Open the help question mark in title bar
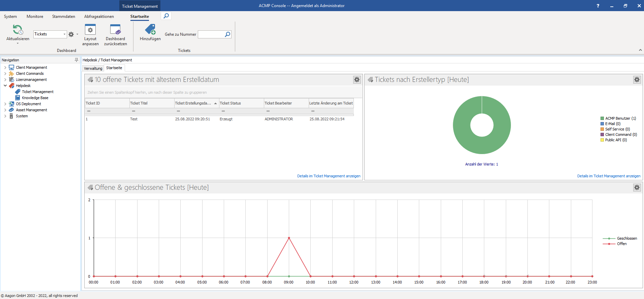 tap(598, 6)
